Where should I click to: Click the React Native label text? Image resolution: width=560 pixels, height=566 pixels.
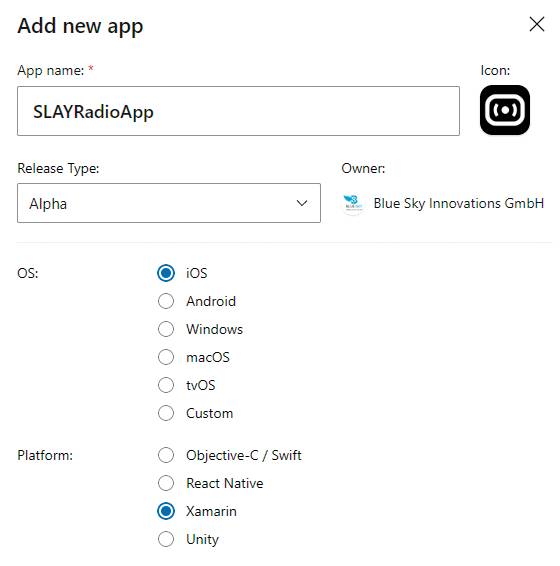point(225,483)
